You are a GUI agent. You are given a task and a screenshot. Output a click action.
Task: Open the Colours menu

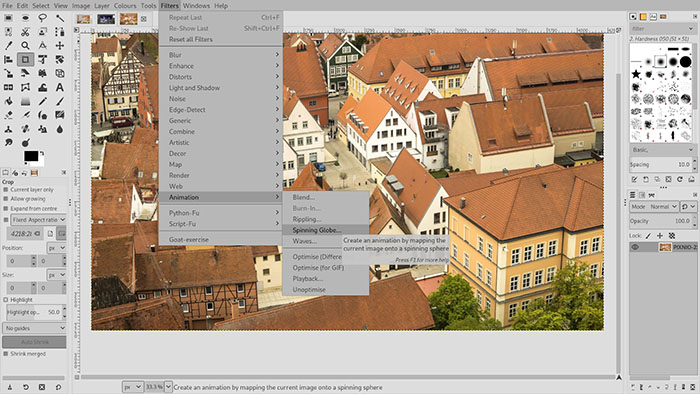coord(125,6)
